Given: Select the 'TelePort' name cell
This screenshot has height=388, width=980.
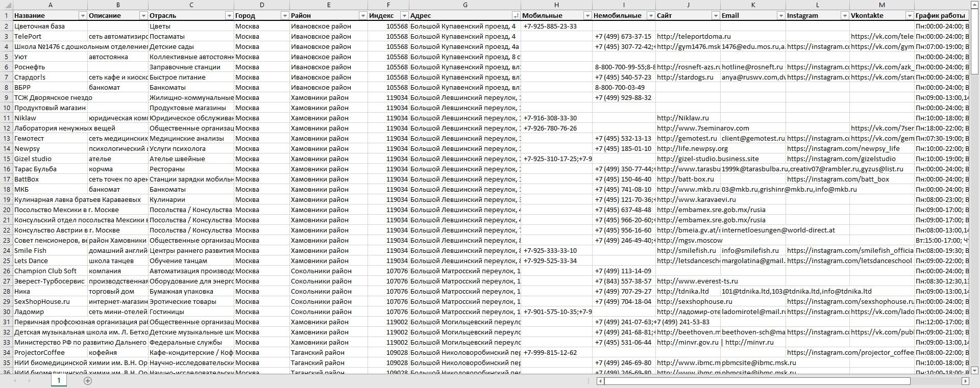Looking at the screenshot, I should (50, 36).
